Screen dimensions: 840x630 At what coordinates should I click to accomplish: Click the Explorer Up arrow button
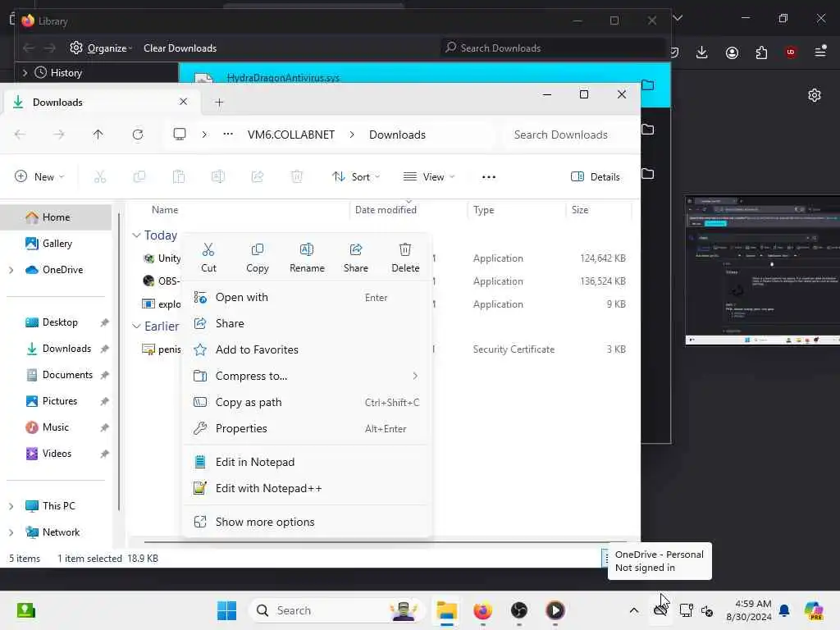[98, 135]
